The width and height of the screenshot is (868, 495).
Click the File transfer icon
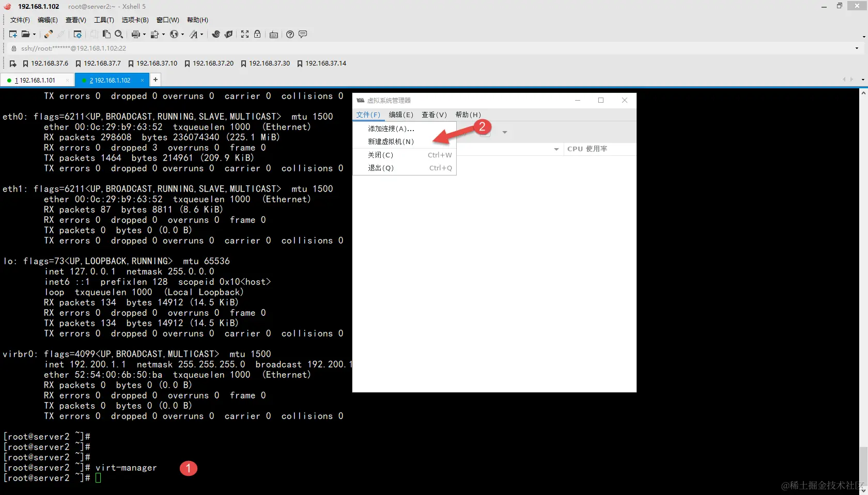[x=154, y=34]
